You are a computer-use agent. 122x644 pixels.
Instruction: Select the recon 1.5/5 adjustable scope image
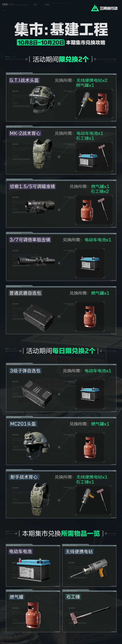(40, 206)
